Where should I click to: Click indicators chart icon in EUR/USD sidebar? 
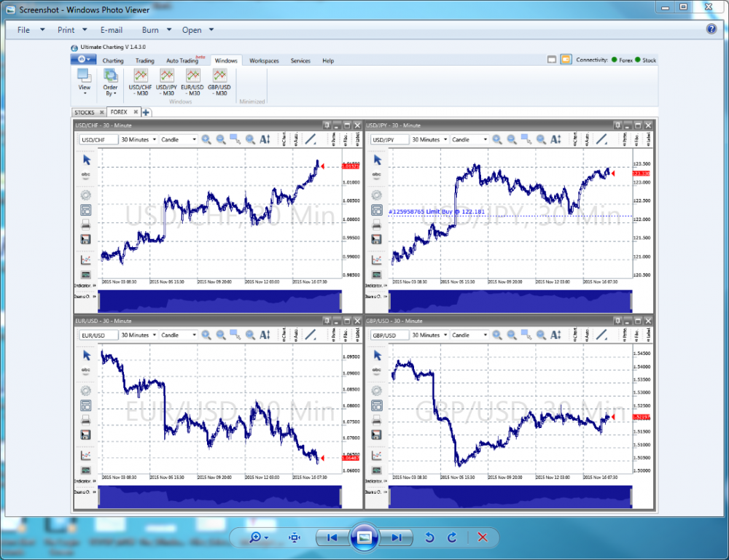pos(85,455)
